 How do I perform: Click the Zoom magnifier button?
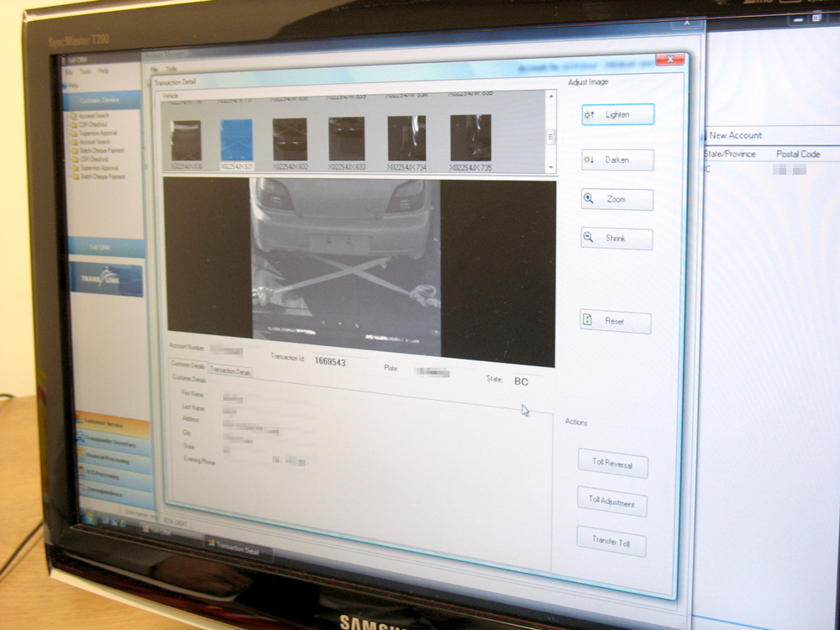pyautogui.click(x=617, y=200)
